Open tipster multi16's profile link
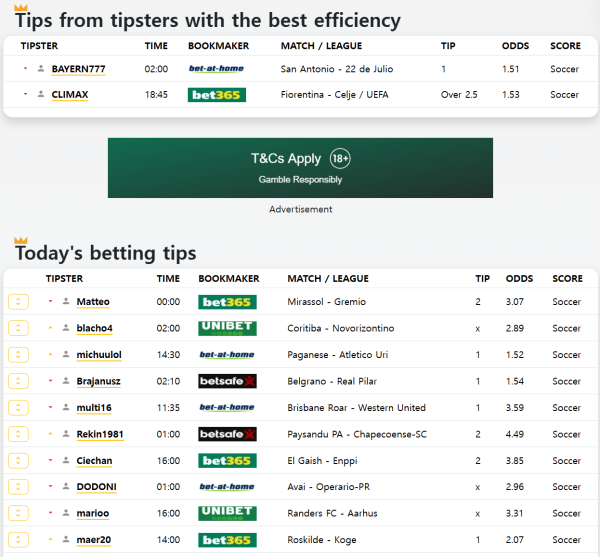The image size is (600, 557). 94,408
